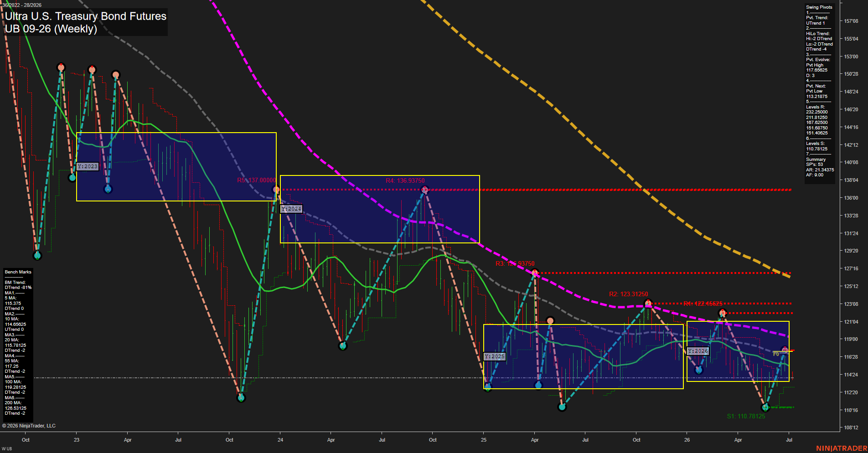Select the S1: 110.78125 support label
The width and height of the screenshot is (868, 453).
pos(746,416)
